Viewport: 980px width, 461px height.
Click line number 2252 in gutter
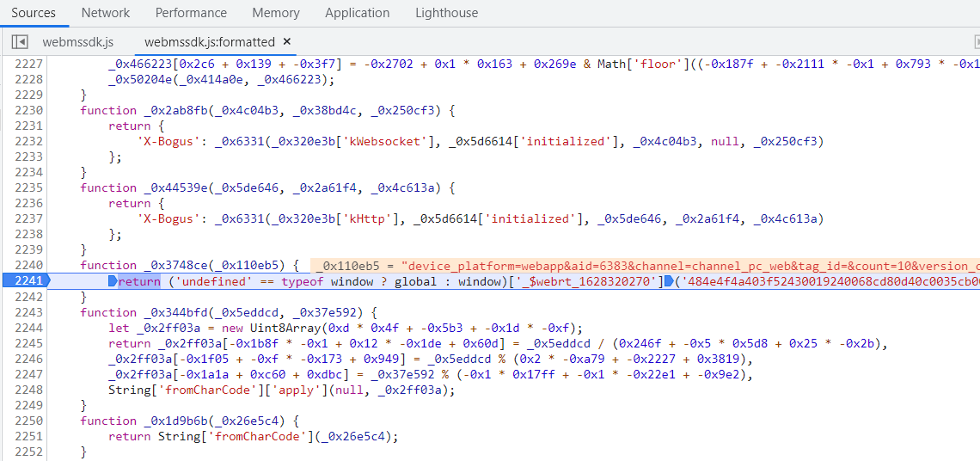pyautogui.click(x=27, y=451)
